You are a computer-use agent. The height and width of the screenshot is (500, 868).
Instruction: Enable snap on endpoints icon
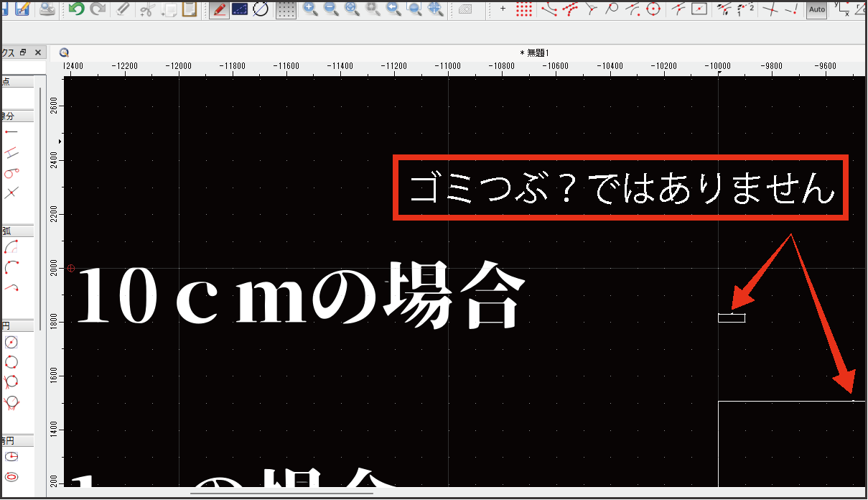[549, 9]
